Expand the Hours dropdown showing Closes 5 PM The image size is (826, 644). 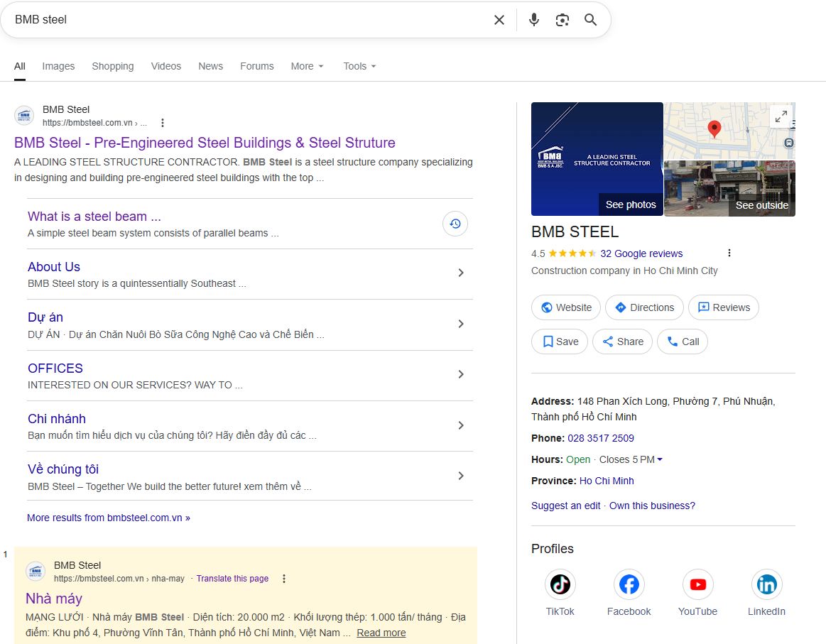click(x=659, y=459)
